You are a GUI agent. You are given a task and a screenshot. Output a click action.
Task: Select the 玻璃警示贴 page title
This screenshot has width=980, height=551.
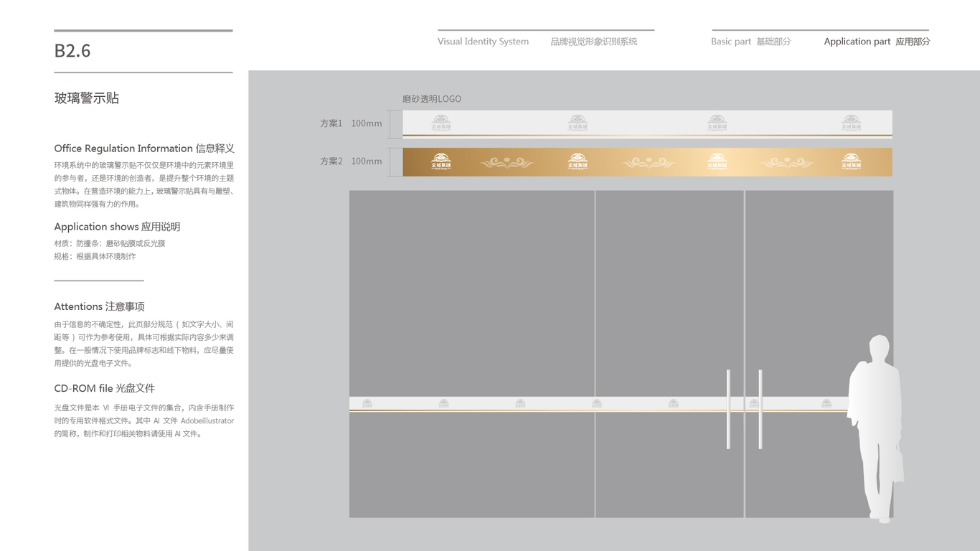click(x=87, y=98)
